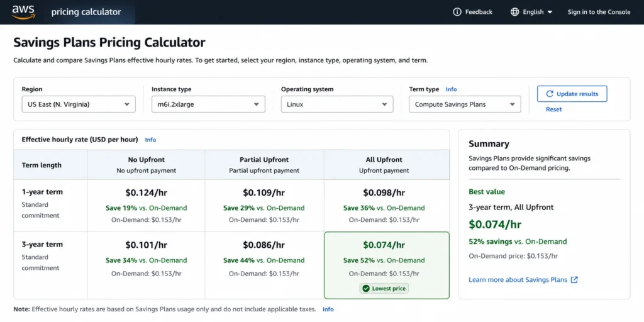Click On-Demand price: $0.153/hr in Summary
The height and width of the screenshot is (322, 644).
point(513,256)
